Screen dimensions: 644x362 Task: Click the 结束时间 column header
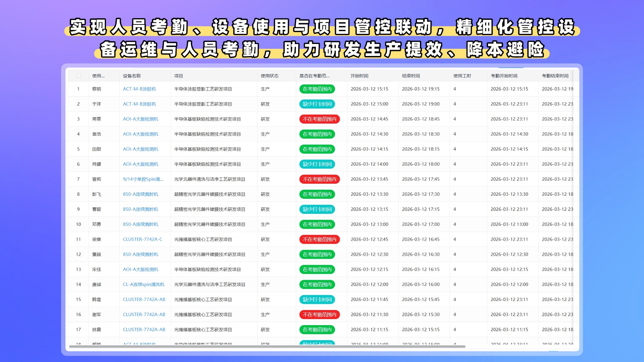[x=411, y=76]
